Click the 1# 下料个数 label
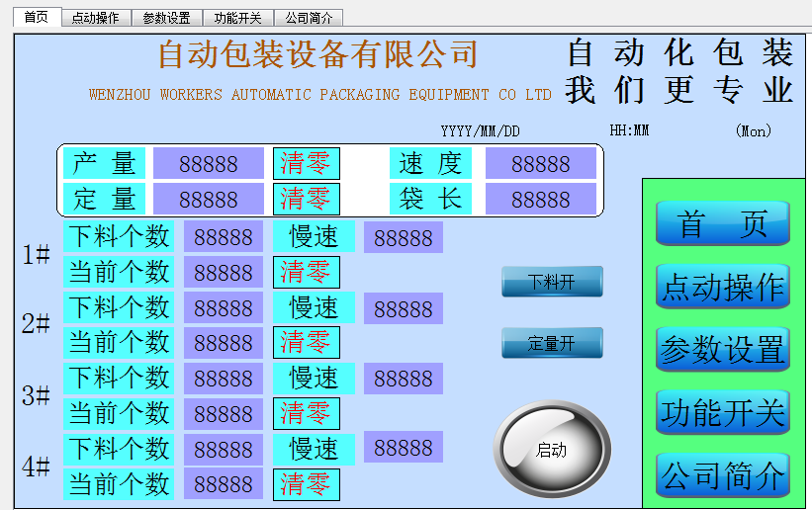812x510 pixels. 119,236
